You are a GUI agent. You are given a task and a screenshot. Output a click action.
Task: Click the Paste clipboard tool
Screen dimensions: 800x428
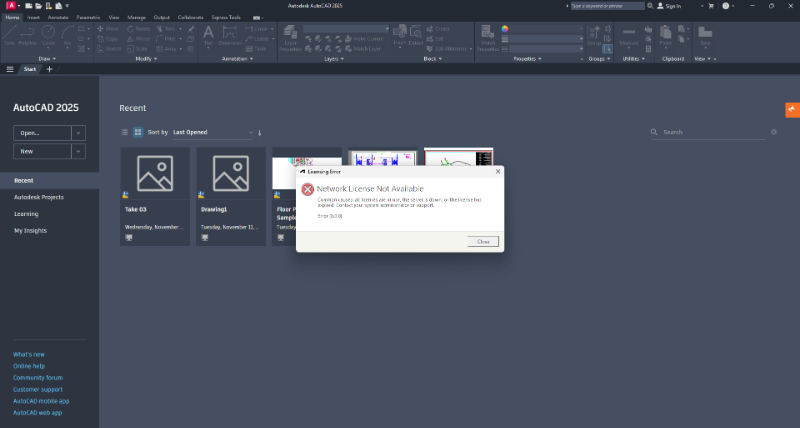665,36
